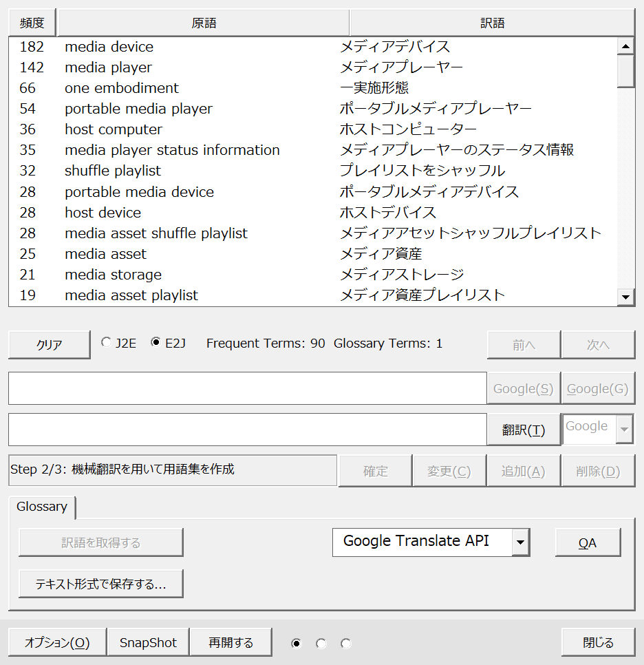The width and height of the screenshot is (644, 665).
Task: Expand the Google engine dropdown beside 翻訳
Action: click(624, 430)
